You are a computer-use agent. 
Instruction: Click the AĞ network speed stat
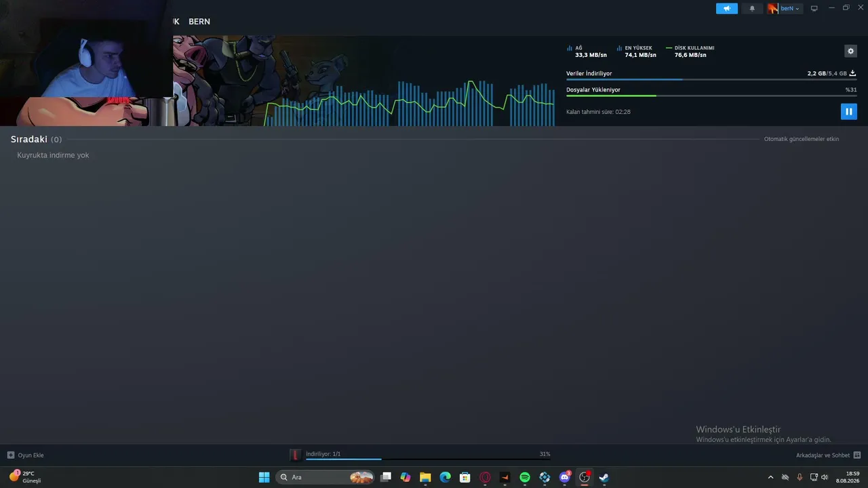587,52
